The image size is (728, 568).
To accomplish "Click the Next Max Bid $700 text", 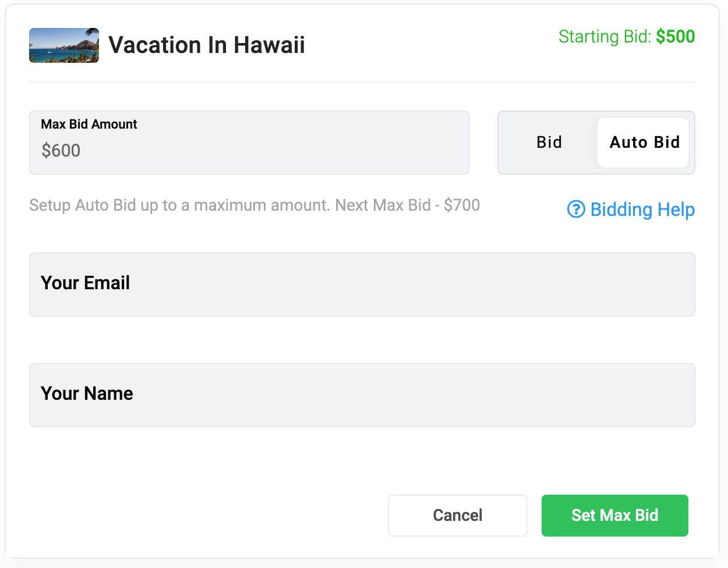I will (x=408, y=205).
